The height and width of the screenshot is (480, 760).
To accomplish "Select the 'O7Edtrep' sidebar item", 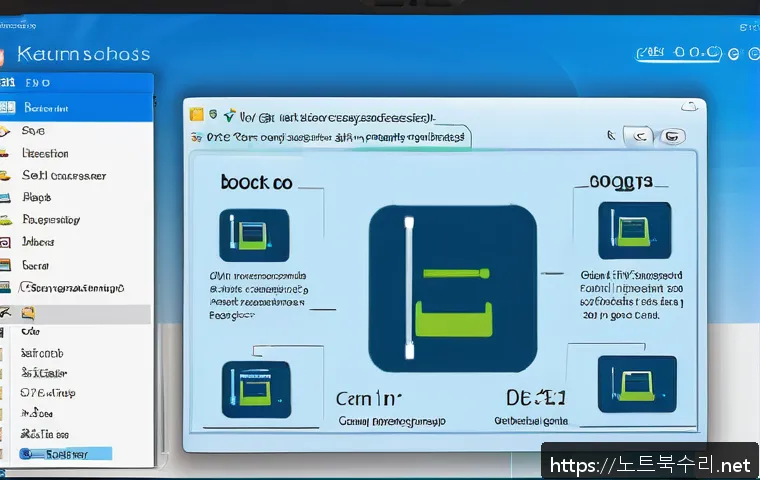I will tap(48, 393).
